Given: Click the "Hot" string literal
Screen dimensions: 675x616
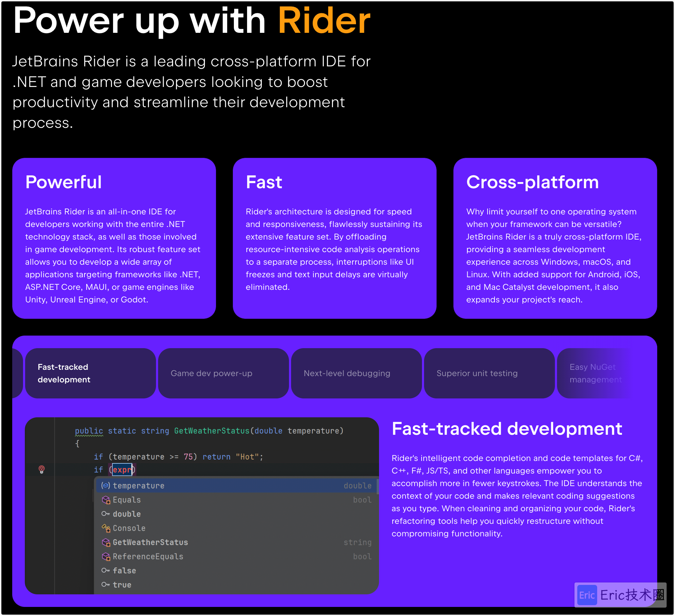Looking at the screenshot, I should 247,457.
